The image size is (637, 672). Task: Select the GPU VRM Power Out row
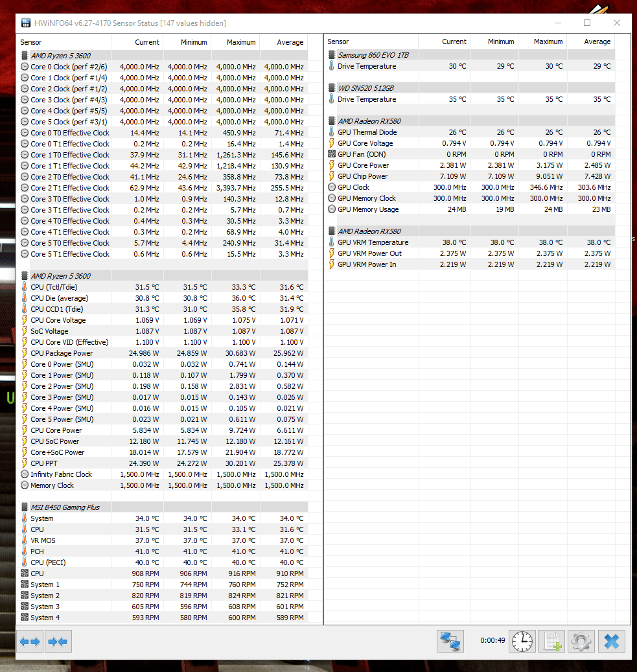coord(471,253)
